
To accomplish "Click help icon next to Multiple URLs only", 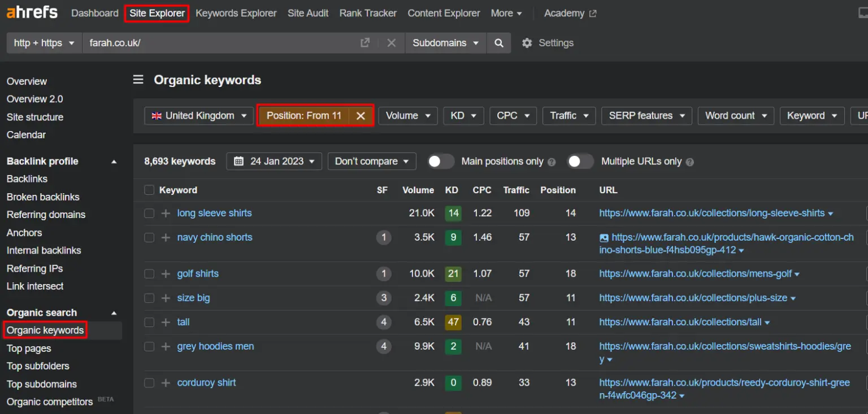I will click(x=689, y=162).
